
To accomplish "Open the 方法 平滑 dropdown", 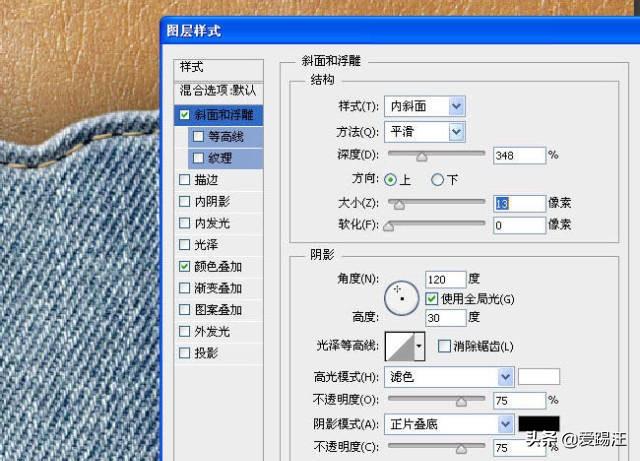I will pyautogui.click(x=425, y=131).
